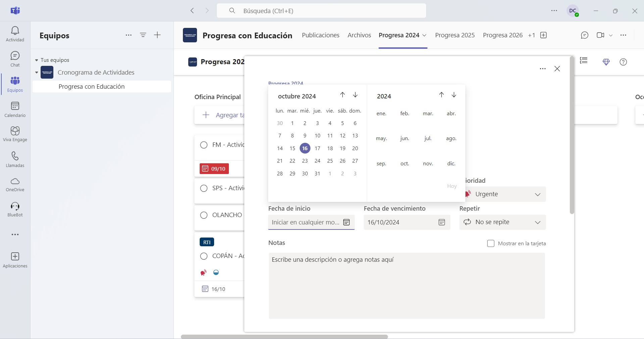The width and height of the screenshot is (644, 339).
Task: Open Planner help question icon
Action: point(623,62)
